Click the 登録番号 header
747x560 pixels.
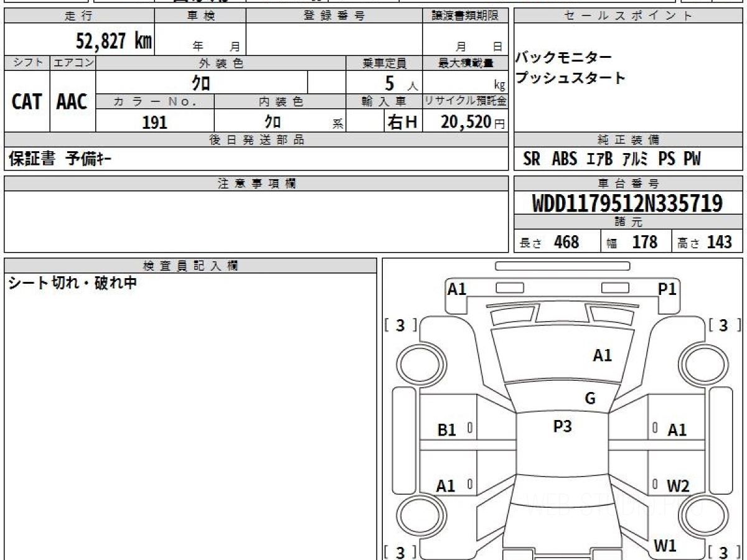point(334,17)
